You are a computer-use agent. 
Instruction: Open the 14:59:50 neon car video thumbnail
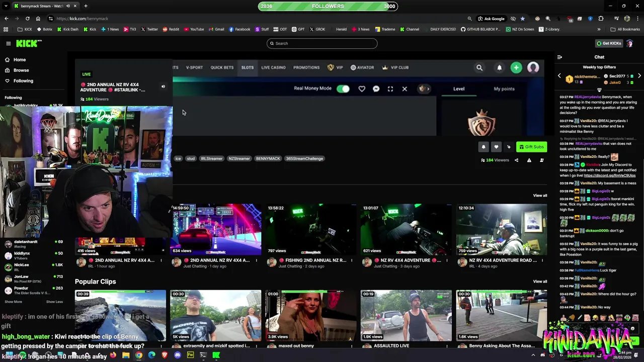click(x=216, y=229)
